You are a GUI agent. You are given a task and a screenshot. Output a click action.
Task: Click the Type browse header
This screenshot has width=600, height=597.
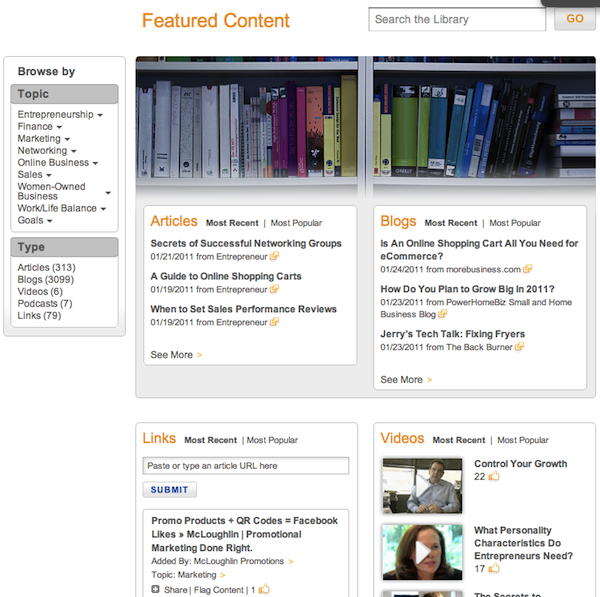[x=64, y=247]
